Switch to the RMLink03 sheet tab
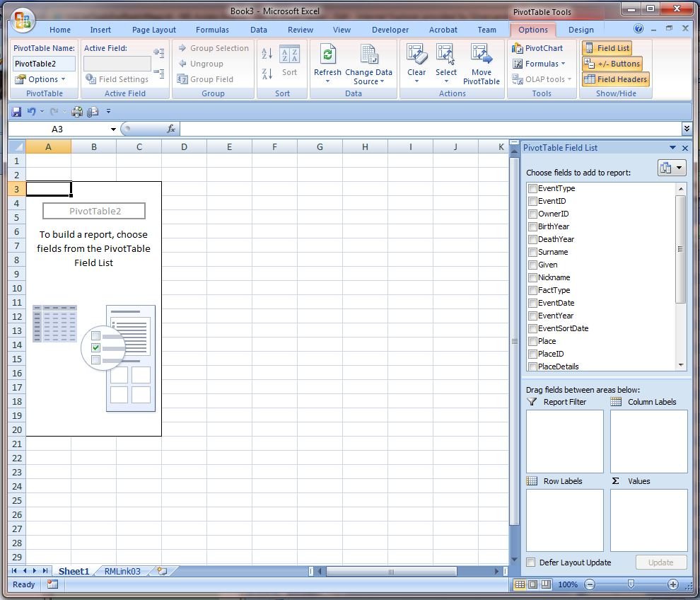This screenshot has width=700, height=600. coord(122,571)
